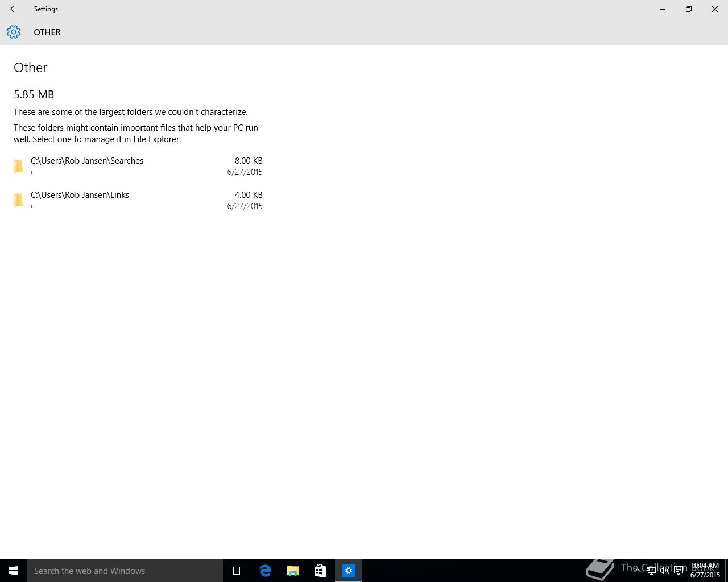Open the network tray icon

[651, 571]
